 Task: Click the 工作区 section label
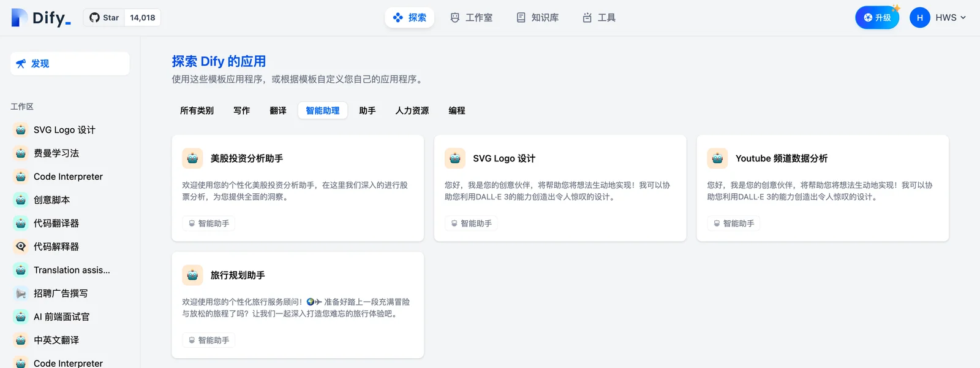click(22, 107)
